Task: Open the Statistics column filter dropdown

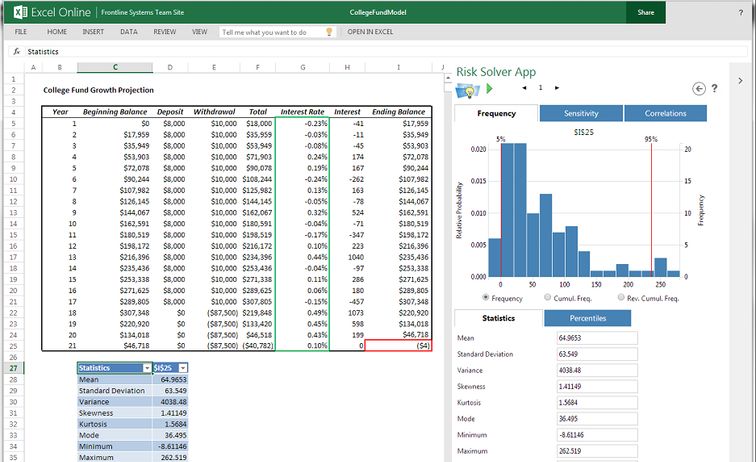Action: [146, 368]
